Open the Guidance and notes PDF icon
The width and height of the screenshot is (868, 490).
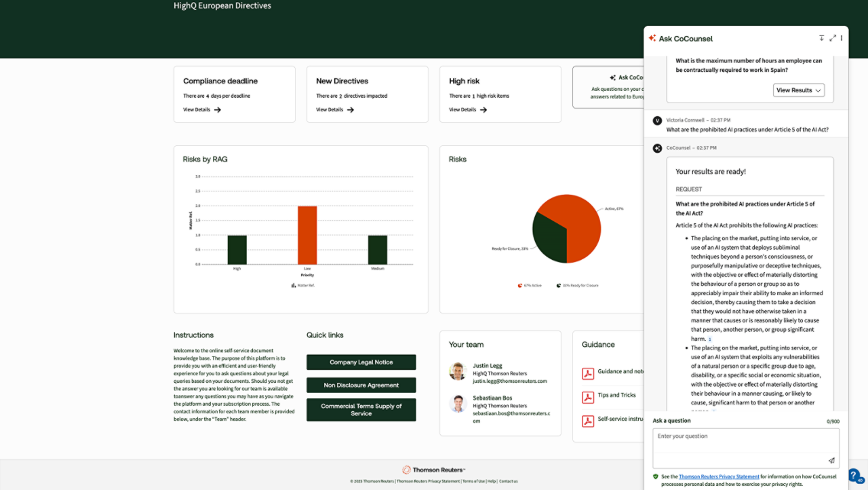(x=588, y=373)
